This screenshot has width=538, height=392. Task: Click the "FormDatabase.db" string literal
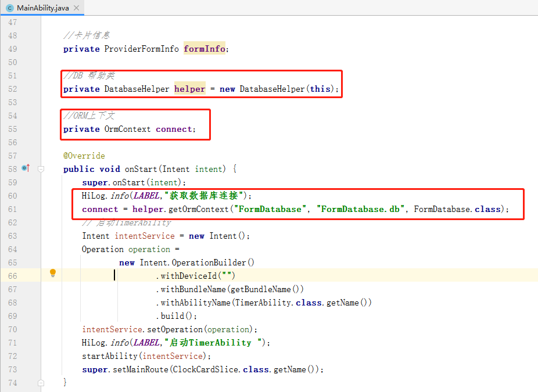point(360,209)
